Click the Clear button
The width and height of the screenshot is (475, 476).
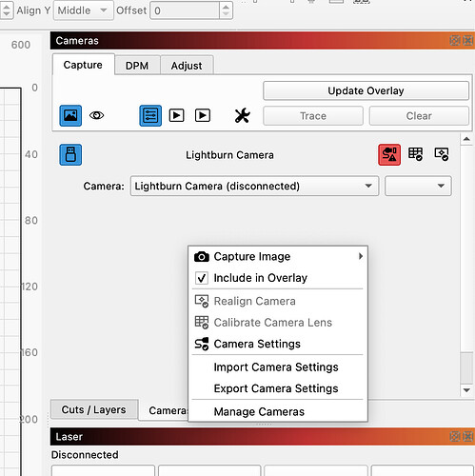pyautogui.click(x=419, y=116)
